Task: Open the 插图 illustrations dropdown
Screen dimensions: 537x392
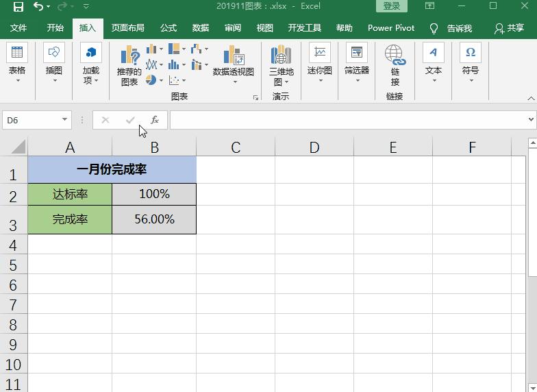Action: pos(53,63)
